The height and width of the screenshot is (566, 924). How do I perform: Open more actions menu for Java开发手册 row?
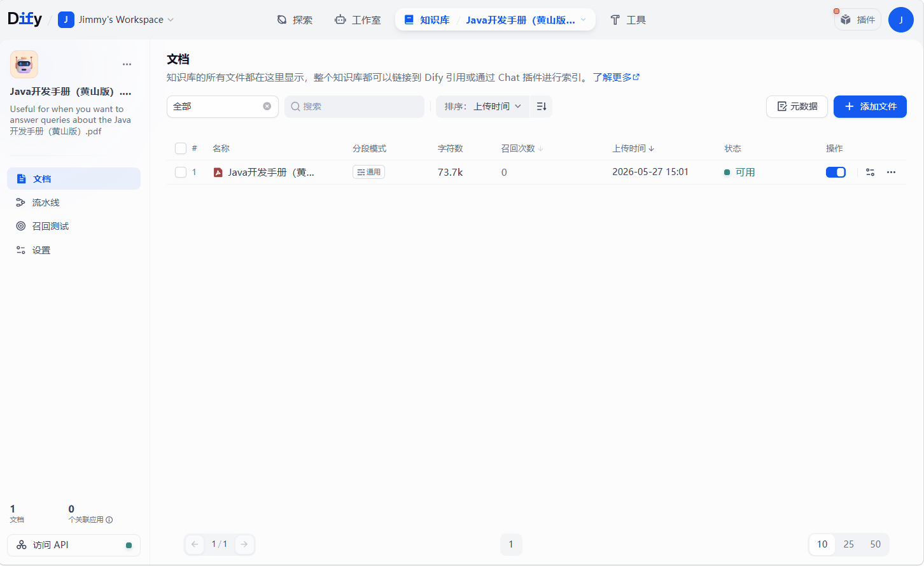click(x=892, y=172)
